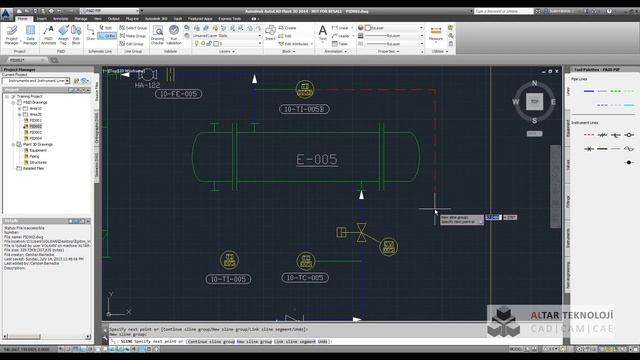Expand the Utilities panel flyout
Image resolution: width=640 pixels, height=360 pixels.
click(440, 51)
